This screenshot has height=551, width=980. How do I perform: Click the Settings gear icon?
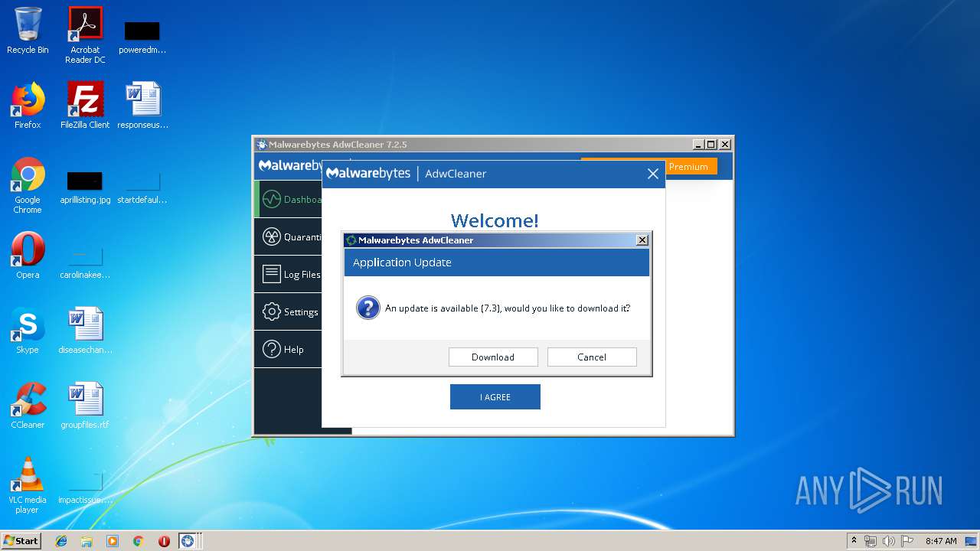(x=271, y=311)
